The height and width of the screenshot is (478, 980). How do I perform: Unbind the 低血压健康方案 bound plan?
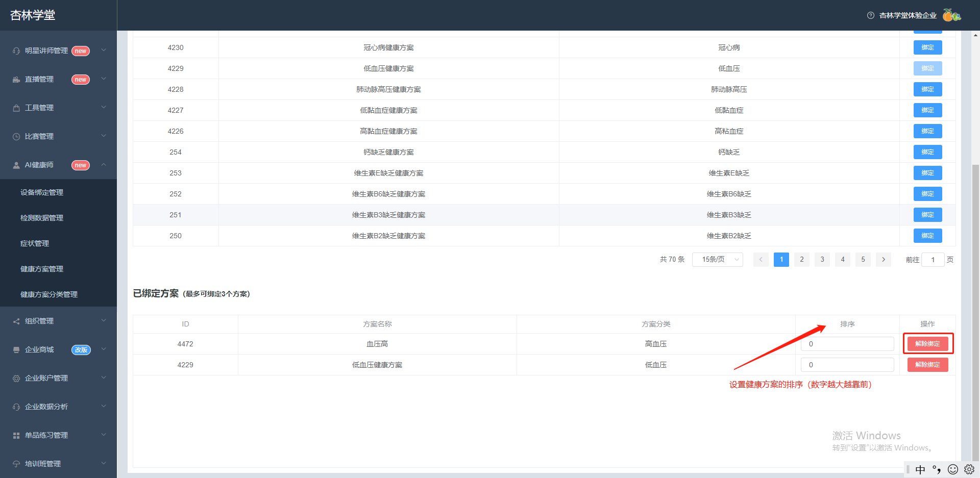(x=927, y=365)
